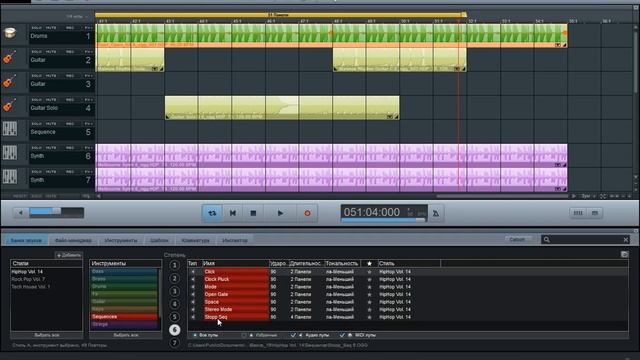Open the 1/4 note grid dropdown

77,17
